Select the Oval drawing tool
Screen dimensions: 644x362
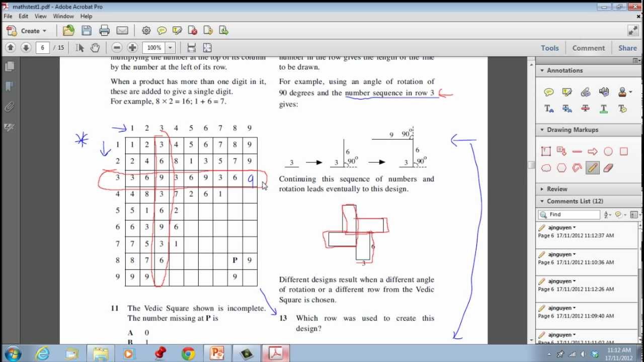[608, 151]
